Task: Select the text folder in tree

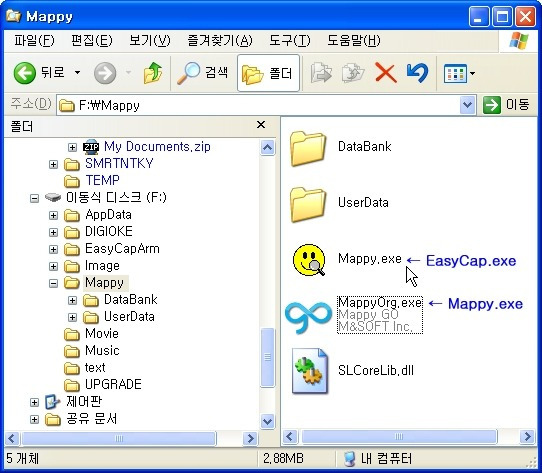Action: pos(95,367)
